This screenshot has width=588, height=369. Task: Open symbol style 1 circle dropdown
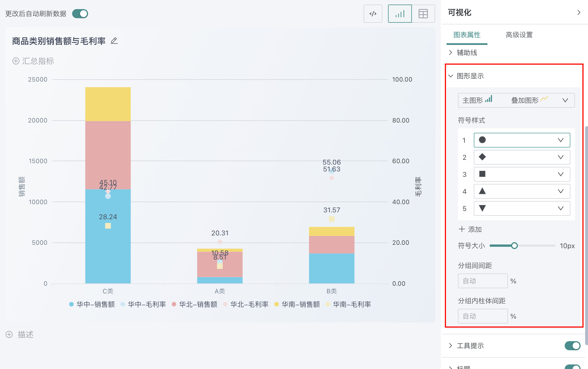pyautogui.click(x=522, y=140)
